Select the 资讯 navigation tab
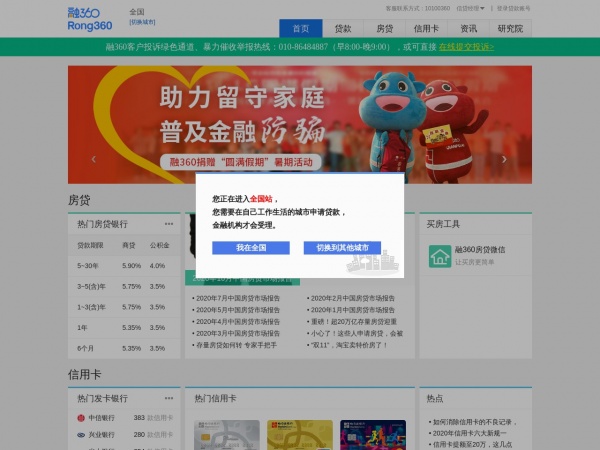Screen dimensions: 600x450 click(468, 28)
